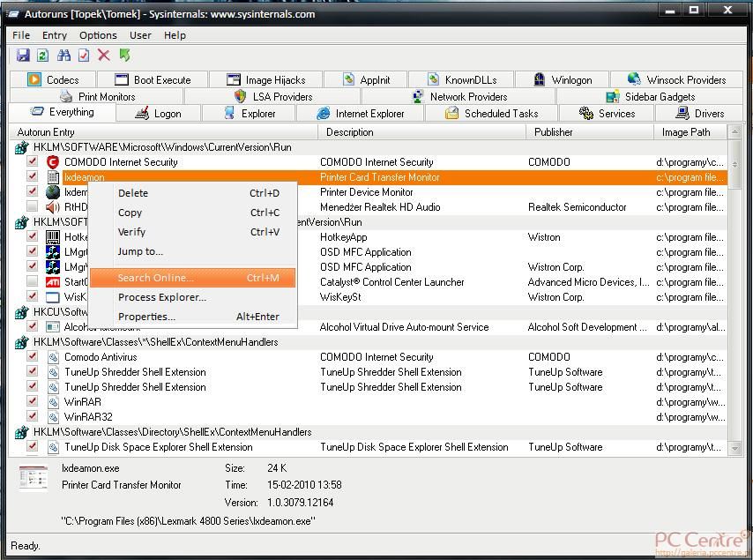Toggle checkbox for Comodo Antivirus entry
Viewport: 753px width, 560px height.
33,357
